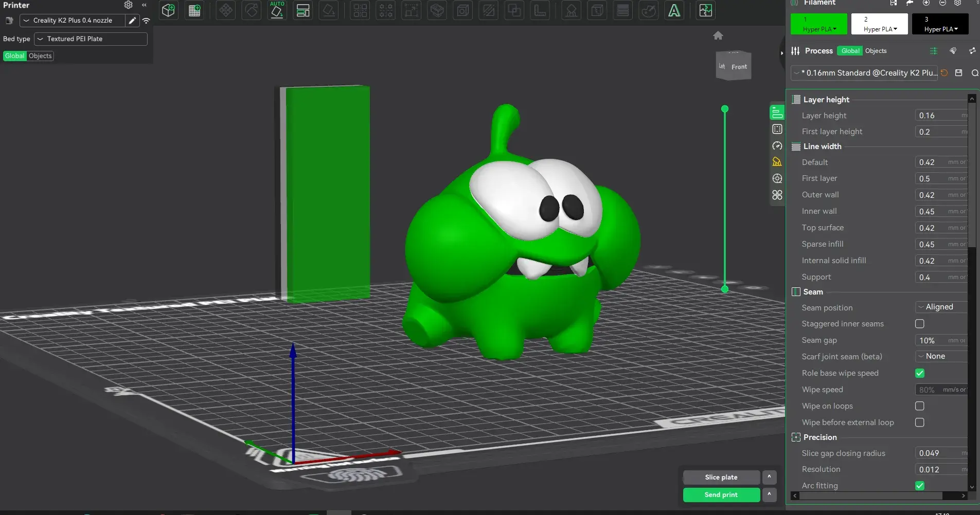
Task: Switch Process panel to Objects tab
Action: tap(876, 51)
